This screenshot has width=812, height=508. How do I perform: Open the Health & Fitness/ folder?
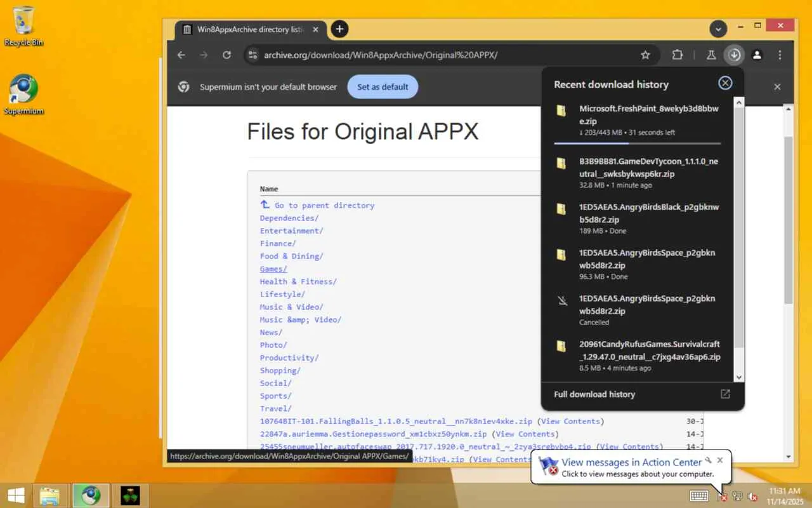(298, 281)
